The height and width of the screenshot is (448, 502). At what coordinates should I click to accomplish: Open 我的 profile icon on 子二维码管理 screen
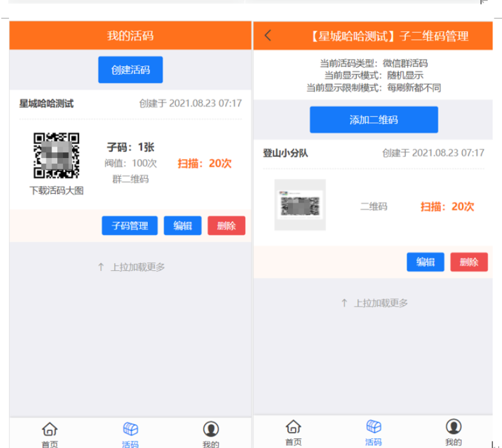click(x=453, y=427)
